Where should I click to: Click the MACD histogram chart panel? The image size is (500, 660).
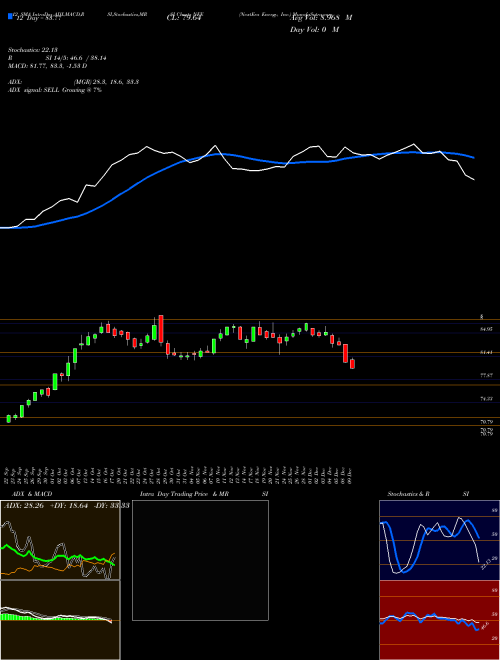(x=60, y=620)
